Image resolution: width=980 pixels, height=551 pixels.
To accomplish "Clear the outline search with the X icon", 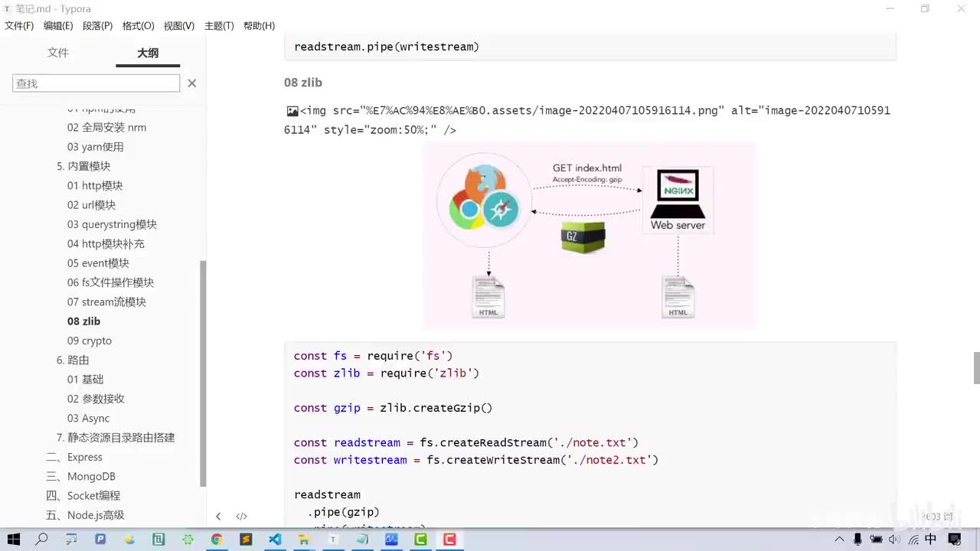I will [192, 83].
